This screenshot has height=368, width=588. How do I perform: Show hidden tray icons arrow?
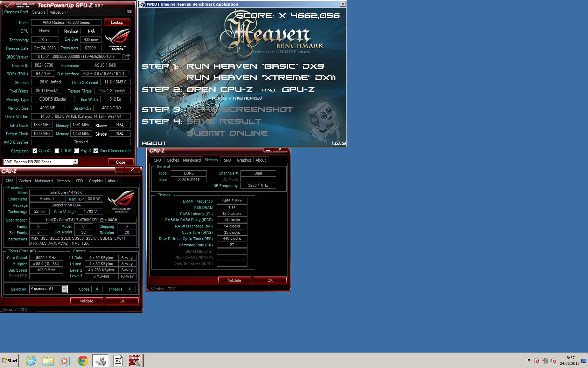(x=529, y=360)
